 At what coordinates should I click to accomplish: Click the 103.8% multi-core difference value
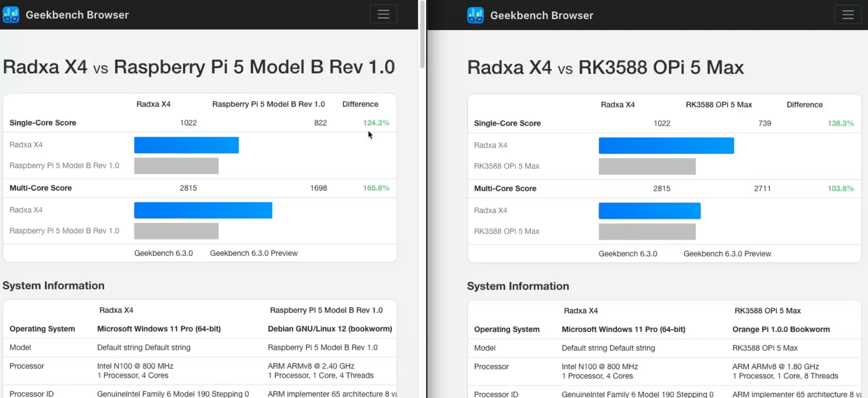pyautogui.click(x=841, y=189)
